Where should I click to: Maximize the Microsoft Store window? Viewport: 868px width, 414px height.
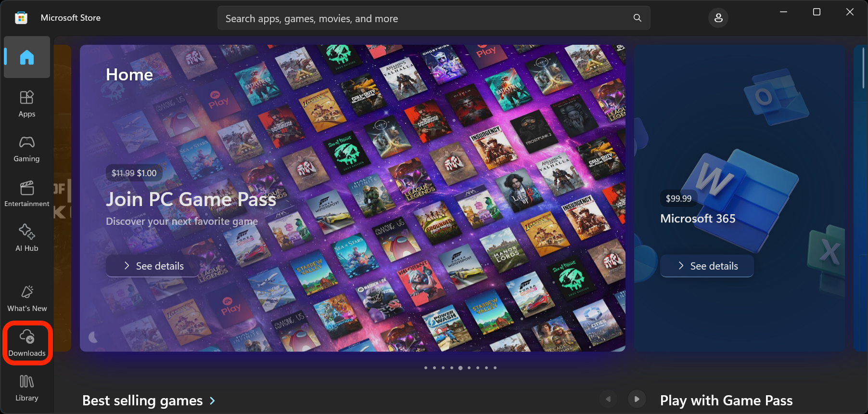(817, 12)
